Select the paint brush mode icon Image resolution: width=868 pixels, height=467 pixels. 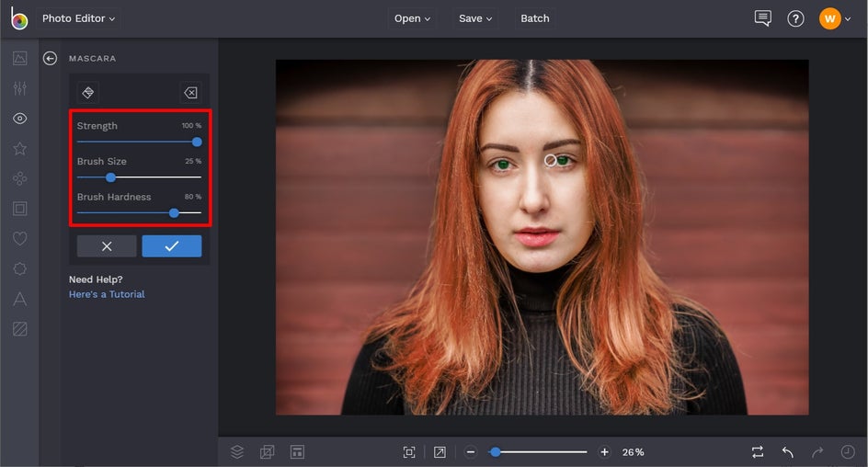pyautogui.click(x=88, y=92)
